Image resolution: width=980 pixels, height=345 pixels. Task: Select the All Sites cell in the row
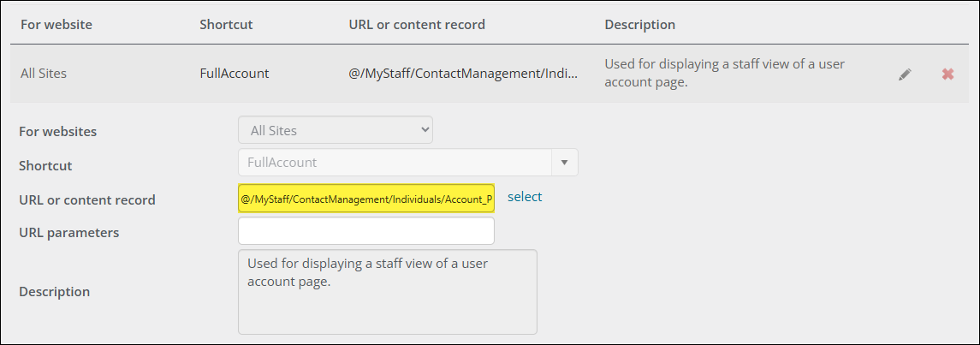click(x=44, y=74)
